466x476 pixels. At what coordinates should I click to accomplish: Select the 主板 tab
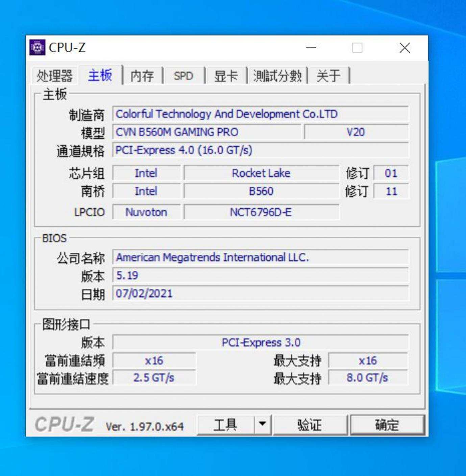[x=100, y=75]
